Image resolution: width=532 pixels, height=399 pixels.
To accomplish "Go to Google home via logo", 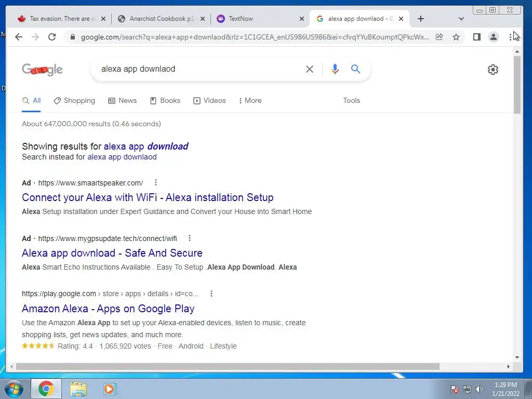I will click(x=42, y=69).
